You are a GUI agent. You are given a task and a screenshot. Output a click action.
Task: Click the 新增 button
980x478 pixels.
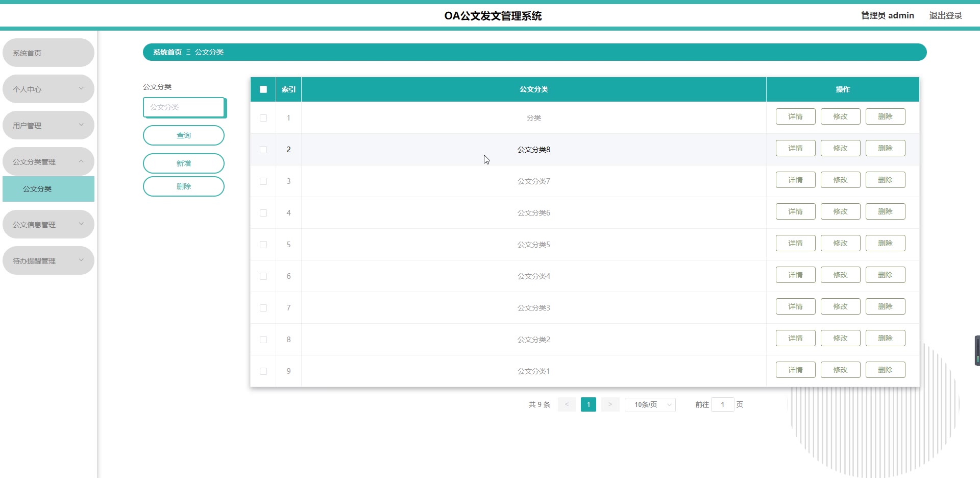click(184, 163)
